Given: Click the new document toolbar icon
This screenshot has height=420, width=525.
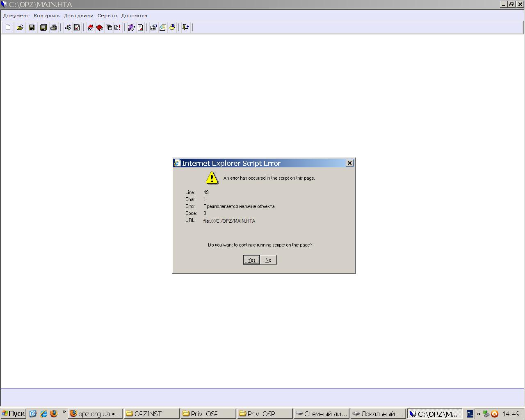Looking at the screenshot, I should coord(8,27).
